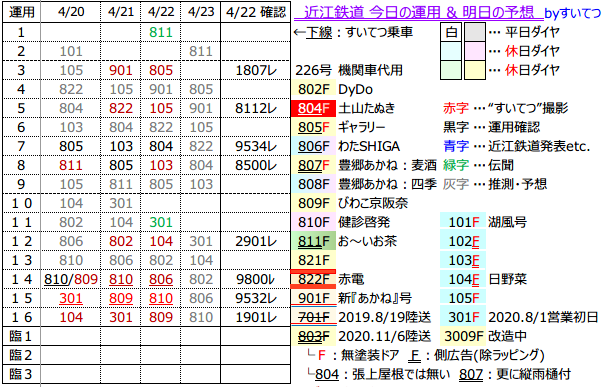Click the struck-through 701F cell

click(313, 317)
